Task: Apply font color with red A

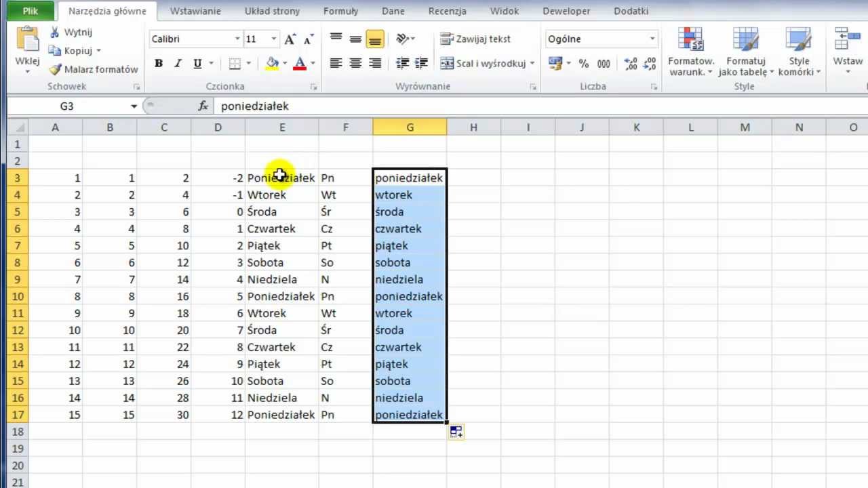Action: point(300,63)
